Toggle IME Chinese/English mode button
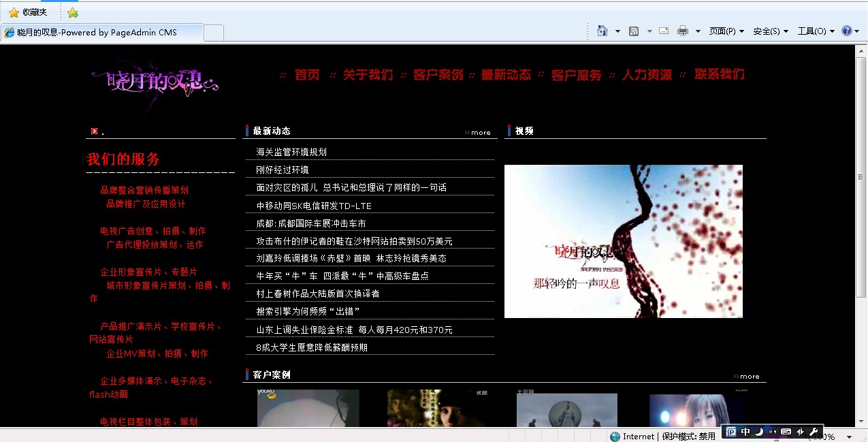868x442 pixels. [x=745, y=432]
